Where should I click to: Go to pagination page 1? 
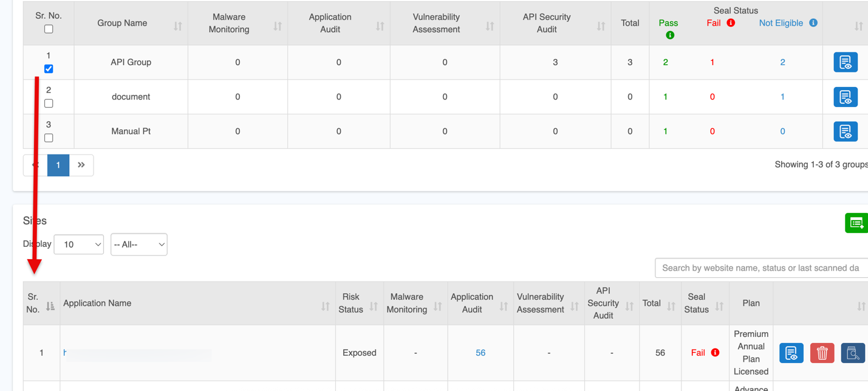point(58,165)
